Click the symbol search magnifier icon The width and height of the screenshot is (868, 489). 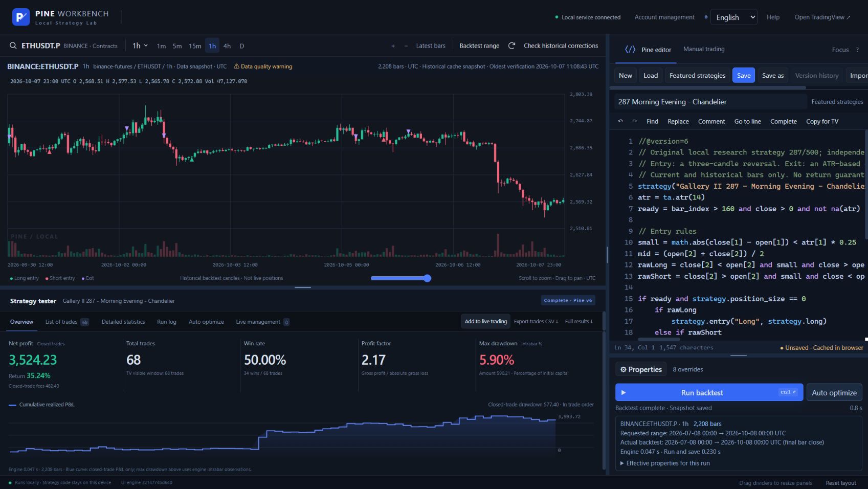click(x=13, y=46)
